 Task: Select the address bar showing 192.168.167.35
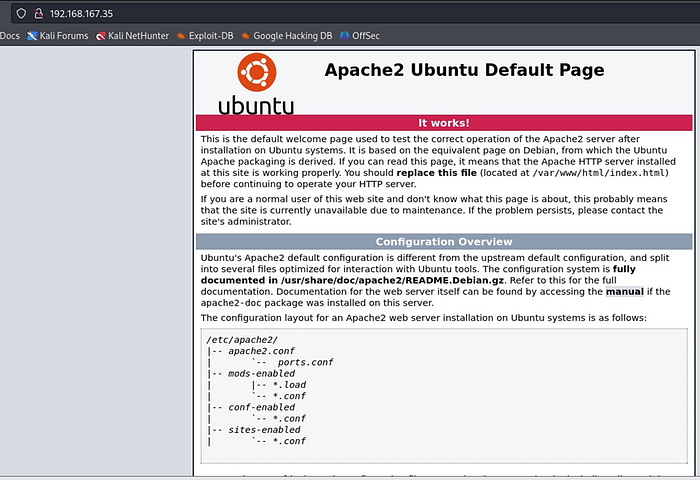pos(357,14)
